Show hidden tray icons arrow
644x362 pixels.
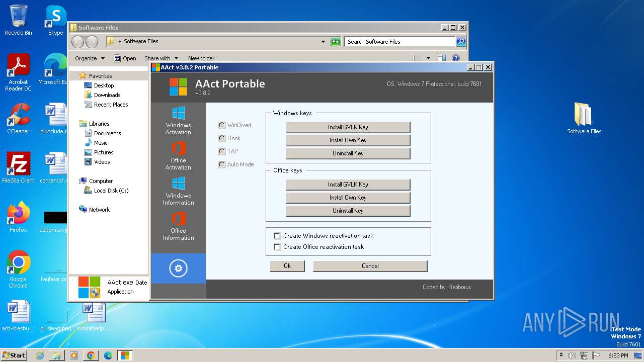(x=561, y=355)
